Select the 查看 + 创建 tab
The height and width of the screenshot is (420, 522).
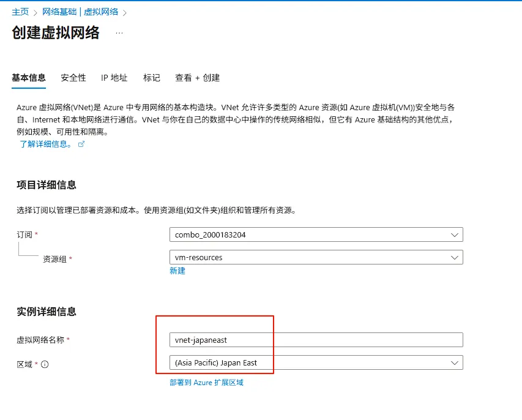(197, 78)
